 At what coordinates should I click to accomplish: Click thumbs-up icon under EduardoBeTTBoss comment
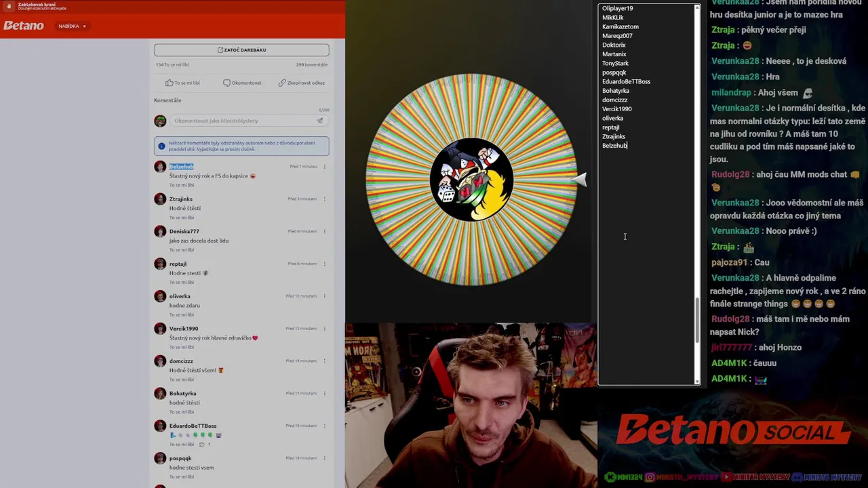pos(201,444)
